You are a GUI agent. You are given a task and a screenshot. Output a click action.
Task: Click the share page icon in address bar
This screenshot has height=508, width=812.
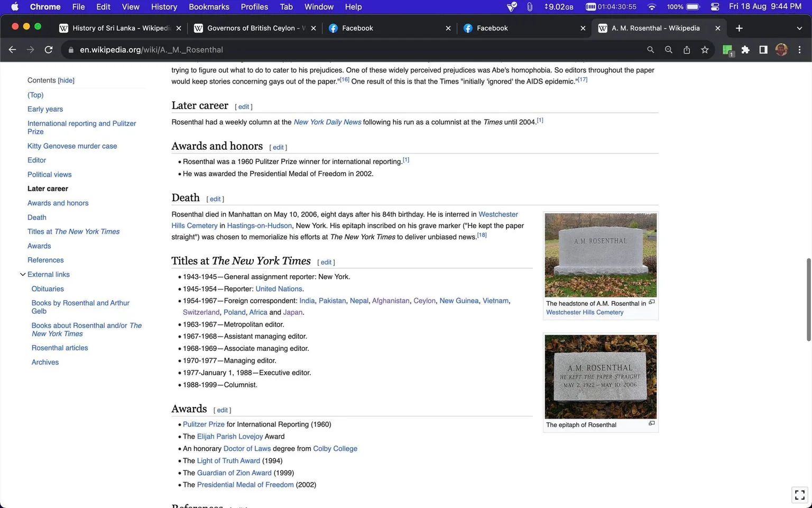687,50
